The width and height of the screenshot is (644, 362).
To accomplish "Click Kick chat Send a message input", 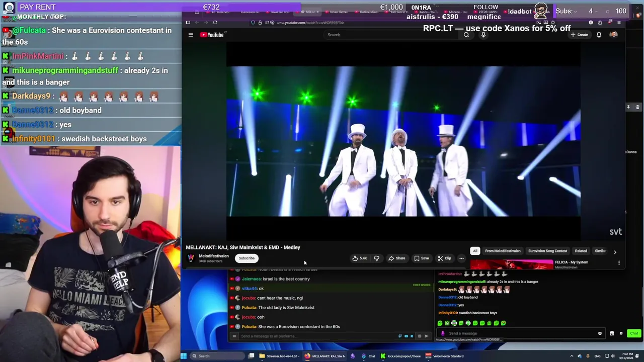I will click(x=521, y=333).
